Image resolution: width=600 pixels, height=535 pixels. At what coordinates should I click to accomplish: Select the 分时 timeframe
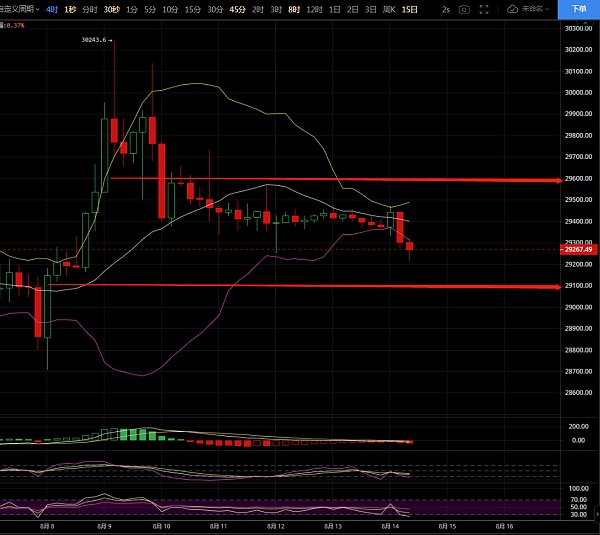pyautogui.click(x=90, y=10)
